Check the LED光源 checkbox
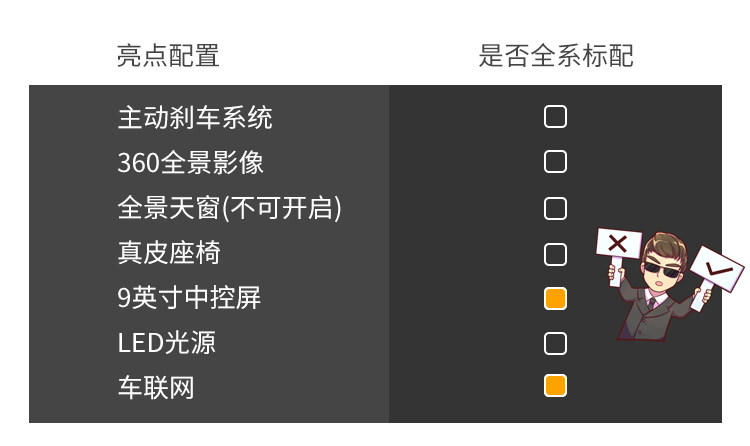Screen dimensions: 750x446 555,344
